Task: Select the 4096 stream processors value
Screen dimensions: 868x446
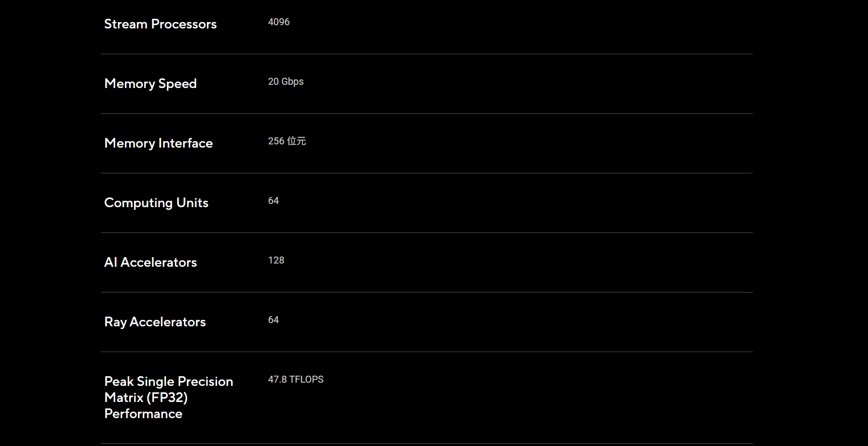Action: click(x=279, y=22)
